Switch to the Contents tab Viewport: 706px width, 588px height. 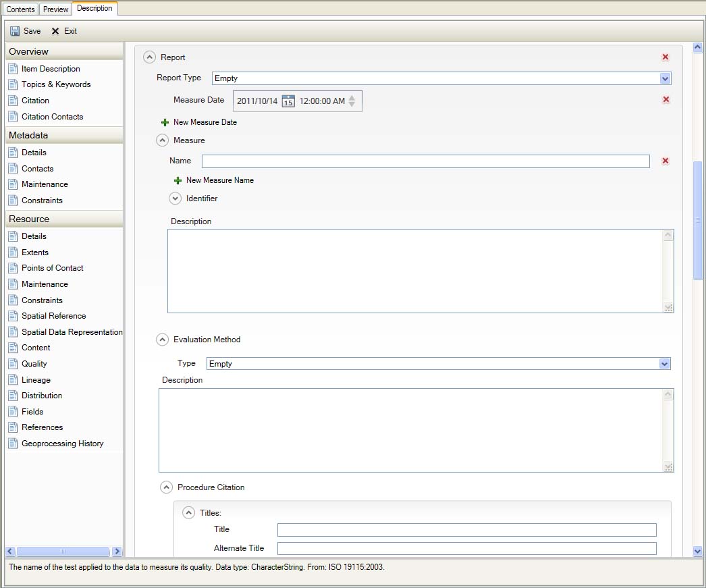click(x=20, y=9)
